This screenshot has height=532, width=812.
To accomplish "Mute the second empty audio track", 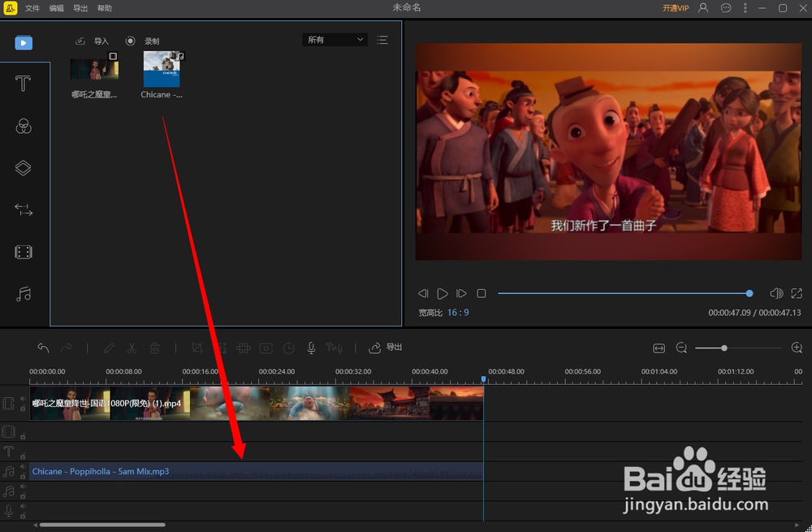I will point(23,487).
